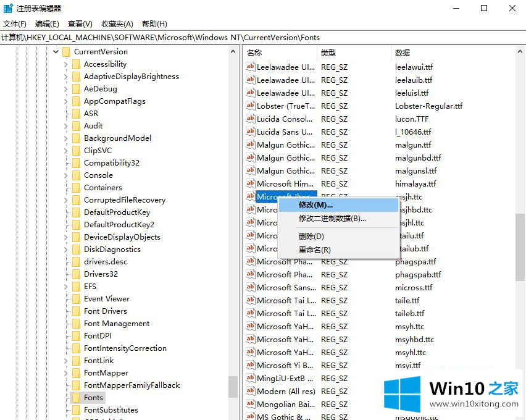
Task: Click the string icon for the msyh.ttc row
Action: [x=250, y=326]
